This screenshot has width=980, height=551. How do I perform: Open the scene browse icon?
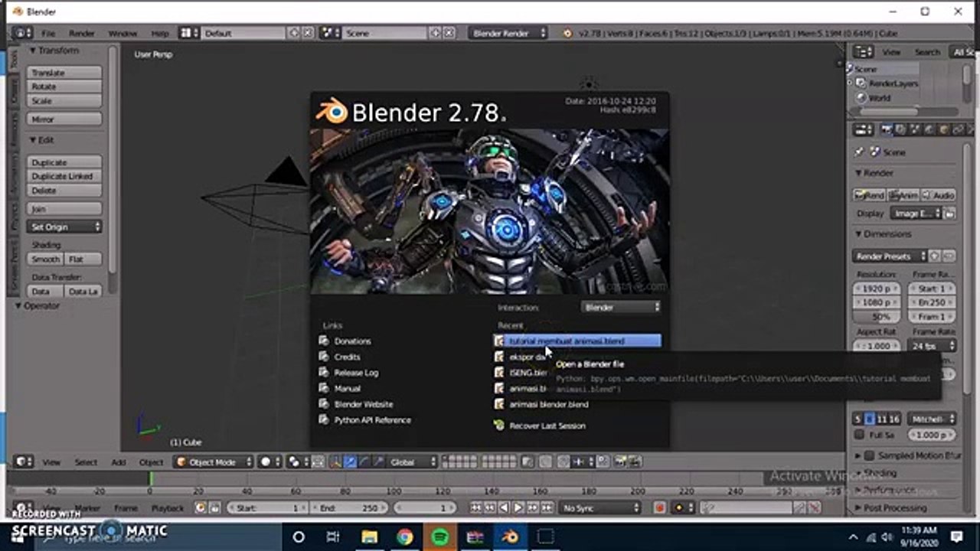click(x=331, y=33)
